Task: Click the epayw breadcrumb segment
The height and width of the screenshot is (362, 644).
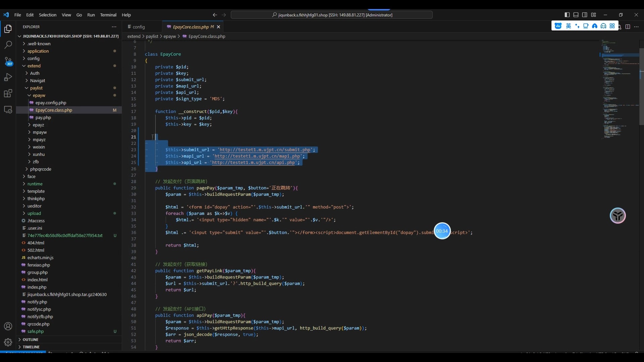Action: (x=170, y=36)
